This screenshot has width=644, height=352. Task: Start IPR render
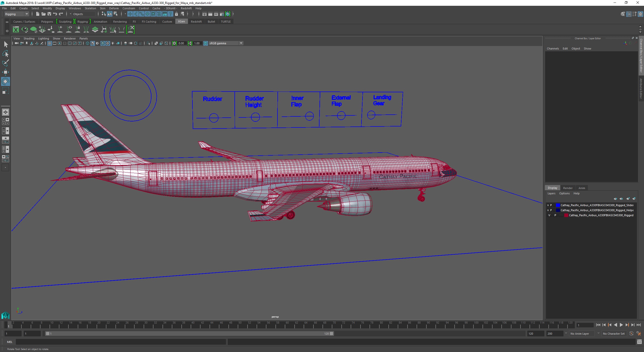point(216,14)
